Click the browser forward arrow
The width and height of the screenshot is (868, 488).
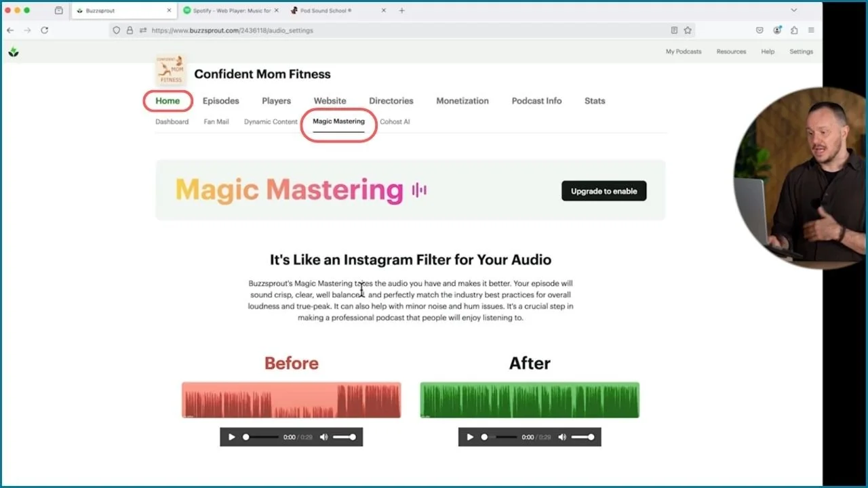(x=27, y=30)
